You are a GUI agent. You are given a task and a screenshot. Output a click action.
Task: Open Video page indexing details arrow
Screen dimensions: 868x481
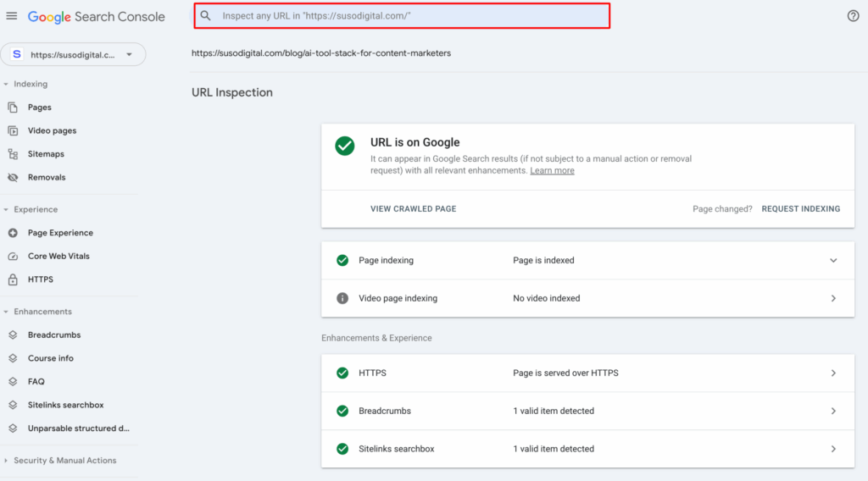click(833, 299)
